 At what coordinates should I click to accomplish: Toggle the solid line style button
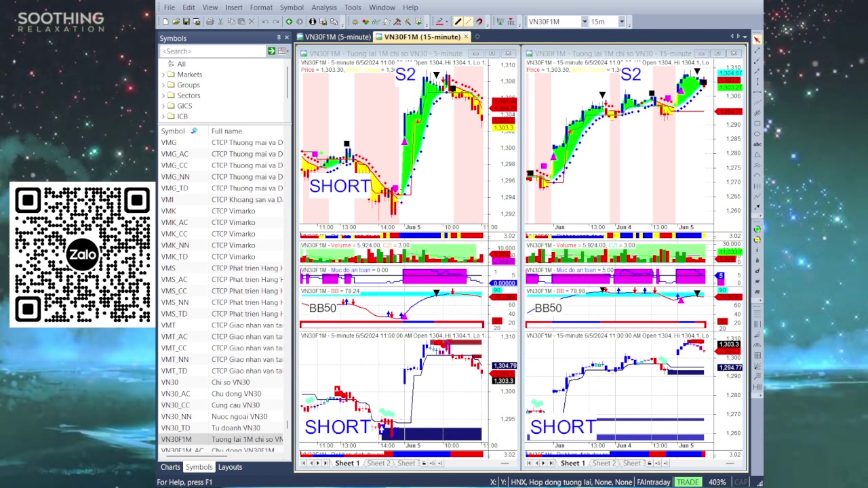[x=458, y=22]
